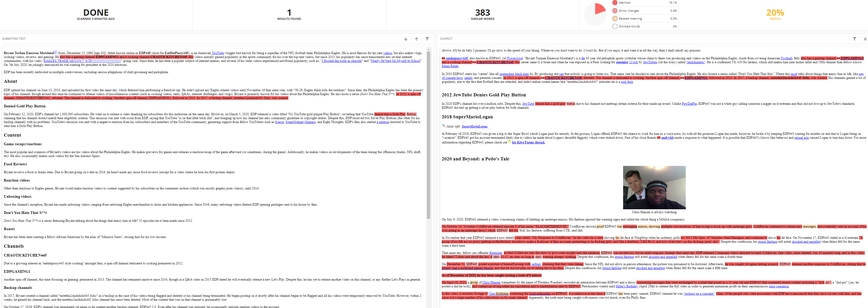The width and height of the screenshot is (868, 308).
Task: Click the YouTube icon before andyvhb
Action: point(659,138)
